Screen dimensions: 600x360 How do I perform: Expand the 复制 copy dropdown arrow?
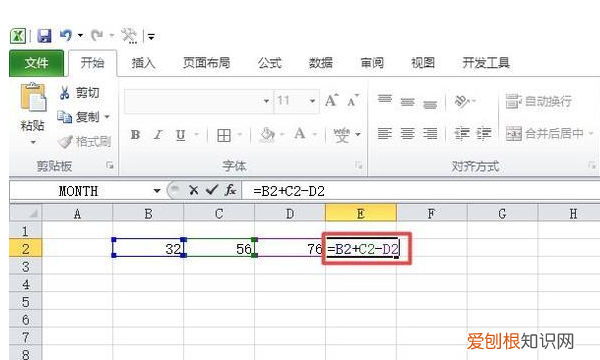tap(107, 117)
